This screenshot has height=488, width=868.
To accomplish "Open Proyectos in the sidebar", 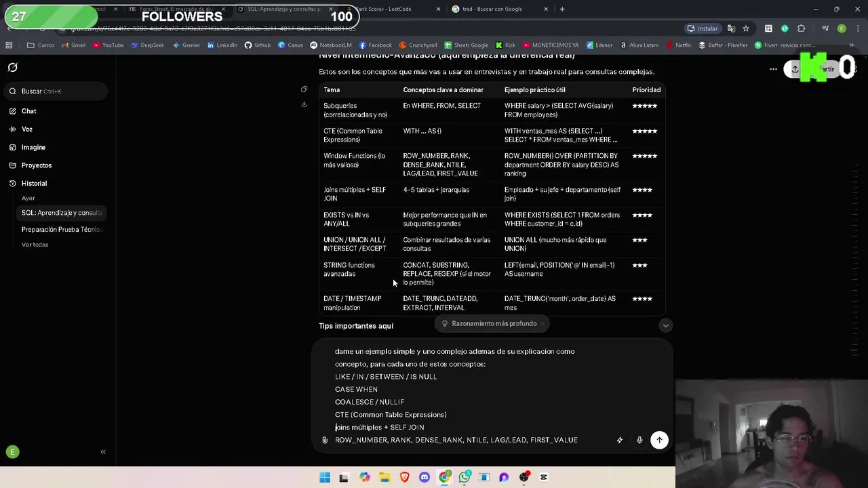I will point(37,165).
